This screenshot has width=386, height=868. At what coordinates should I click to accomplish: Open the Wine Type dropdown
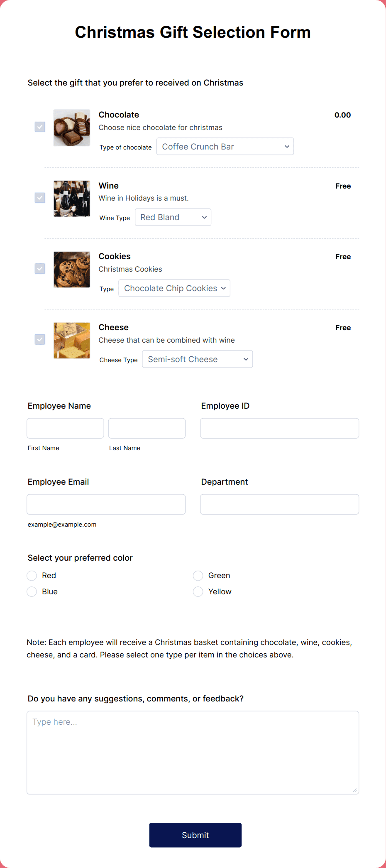(x=173, y=217)
